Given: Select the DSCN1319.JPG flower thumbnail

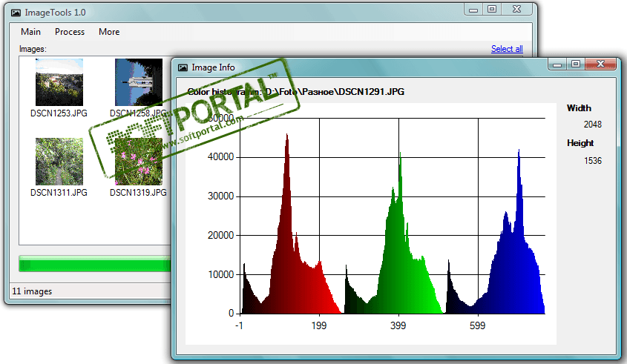Looking at the screenshot, I should (x=139, y=162).
